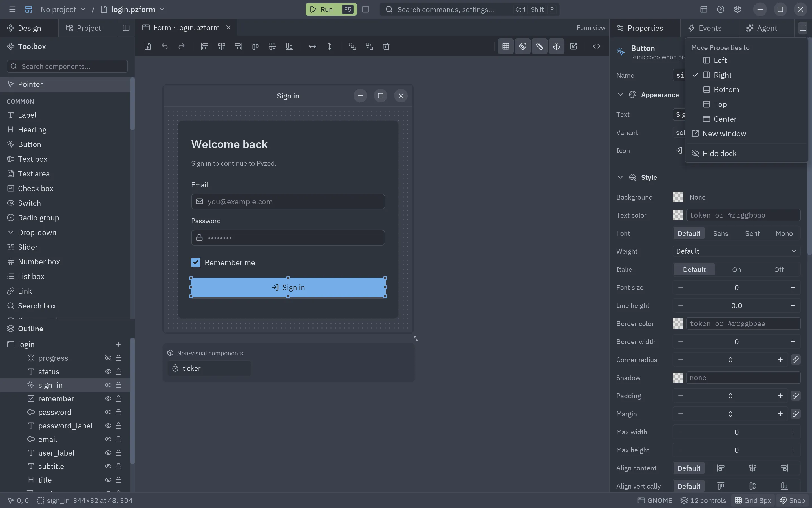Delete the selected control with trash icon

tap(386, 46)
